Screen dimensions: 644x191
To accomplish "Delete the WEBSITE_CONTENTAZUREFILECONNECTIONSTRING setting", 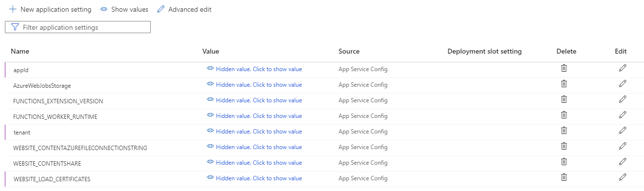I will (x=564, y=146).
